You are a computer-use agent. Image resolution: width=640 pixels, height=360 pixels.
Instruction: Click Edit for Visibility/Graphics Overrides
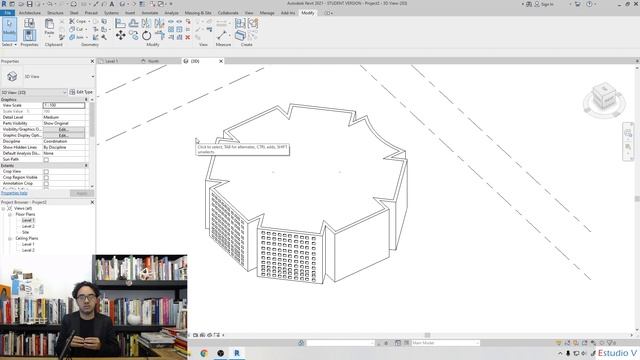(x=64, y=129)
